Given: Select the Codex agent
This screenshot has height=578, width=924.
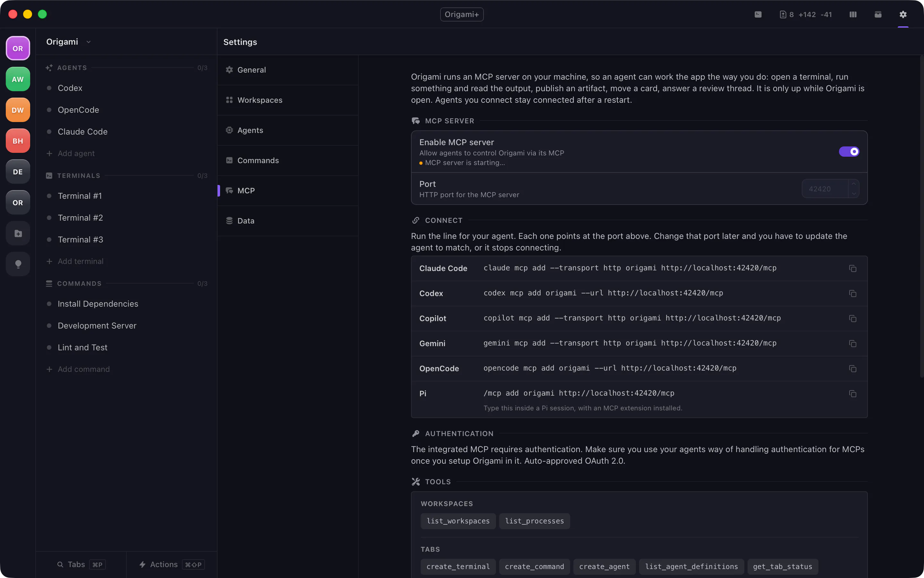Looking at the screenshot, I should click(126, 88).
